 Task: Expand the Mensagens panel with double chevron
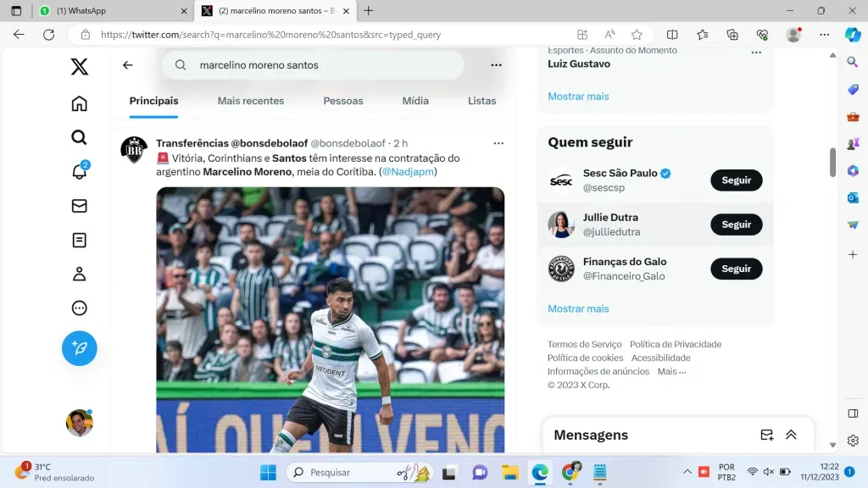click(x=791, y=435)
